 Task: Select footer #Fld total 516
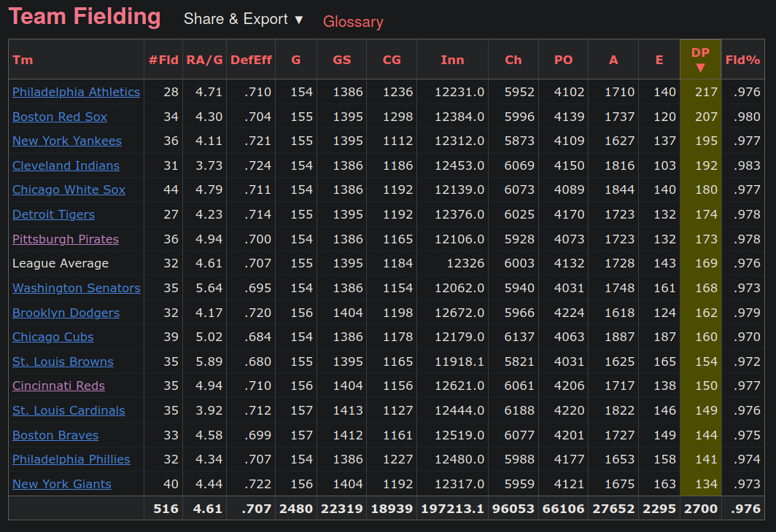[x=166, y=509]
